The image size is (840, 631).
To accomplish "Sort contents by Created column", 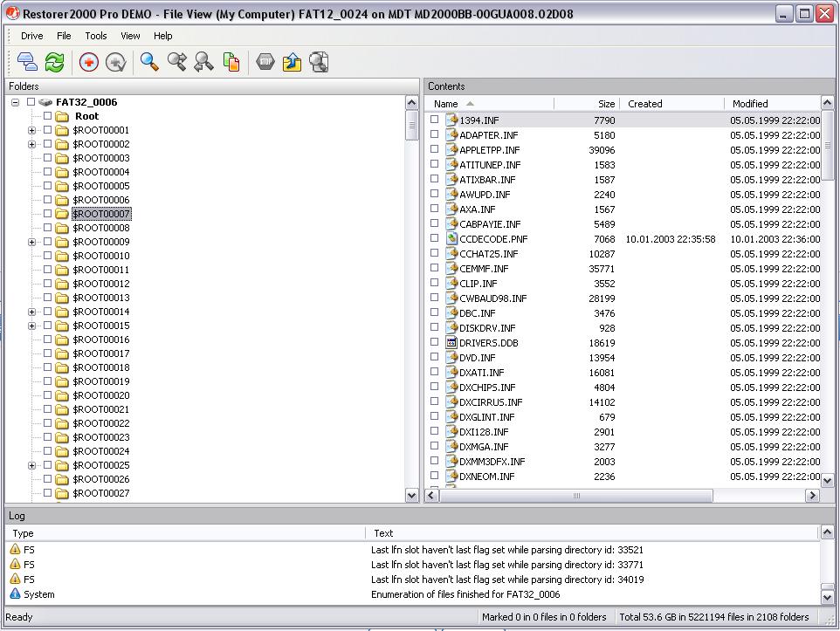I will (672, 104).
